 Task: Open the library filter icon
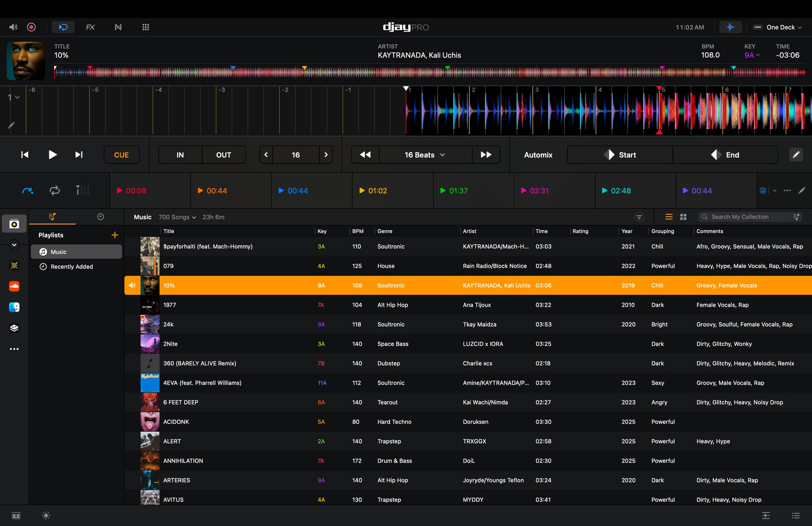coord(639,217)
